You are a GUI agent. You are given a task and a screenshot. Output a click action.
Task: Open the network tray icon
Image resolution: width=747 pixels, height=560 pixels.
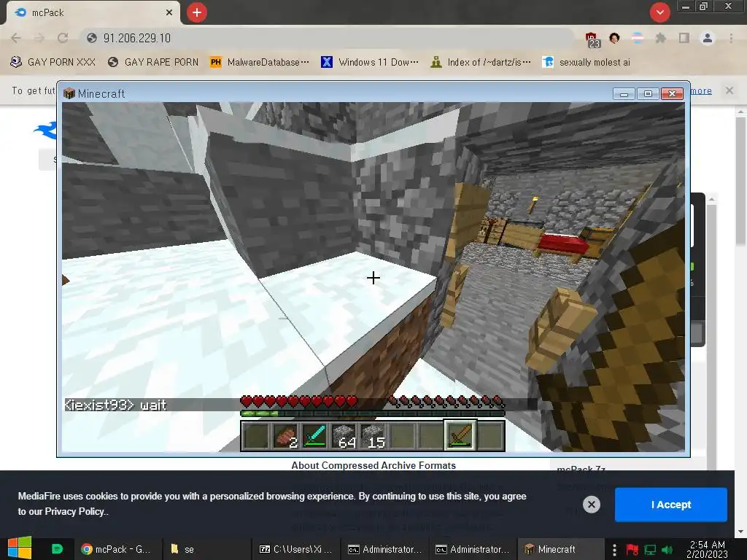click(x=650, y=550)
